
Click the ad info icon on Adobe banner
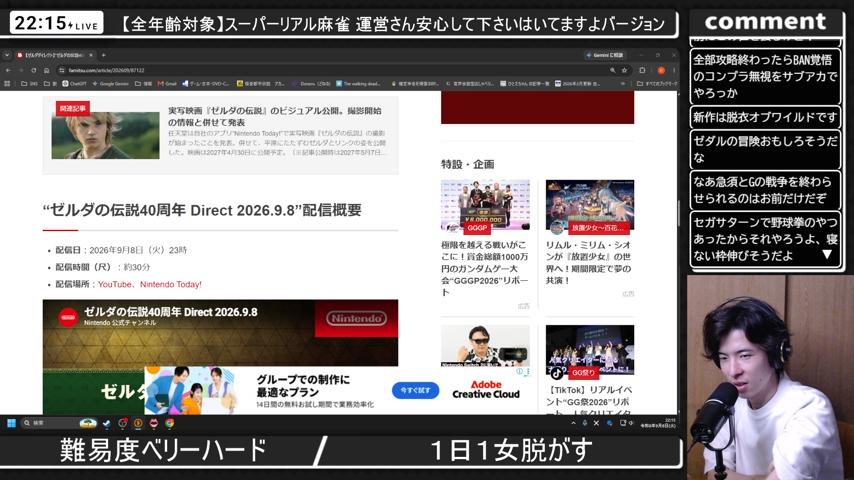tap(520, 371)
